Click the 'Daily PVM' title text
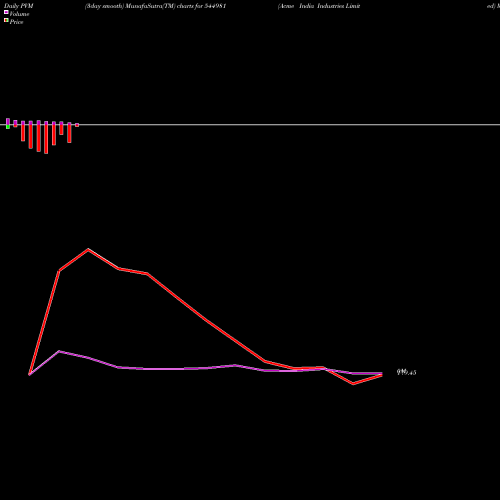500x500 pixels. pos(19,6)
